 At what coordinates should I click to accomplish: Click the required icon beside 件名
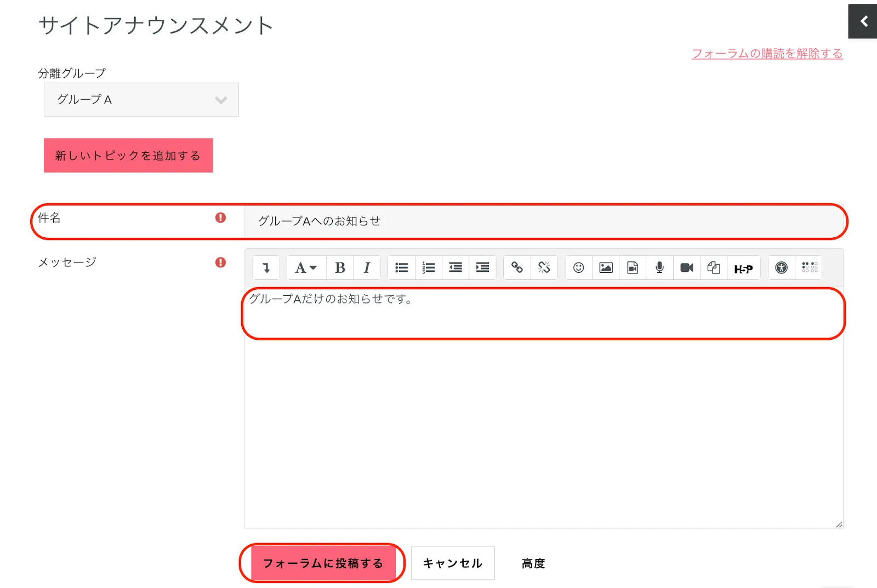pos(220,218)
